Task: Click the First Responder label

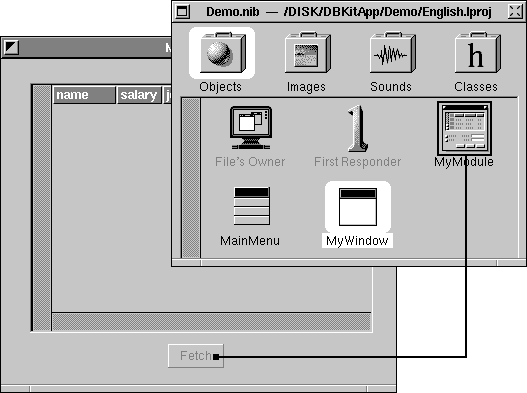Action: [x=358, y=162]
